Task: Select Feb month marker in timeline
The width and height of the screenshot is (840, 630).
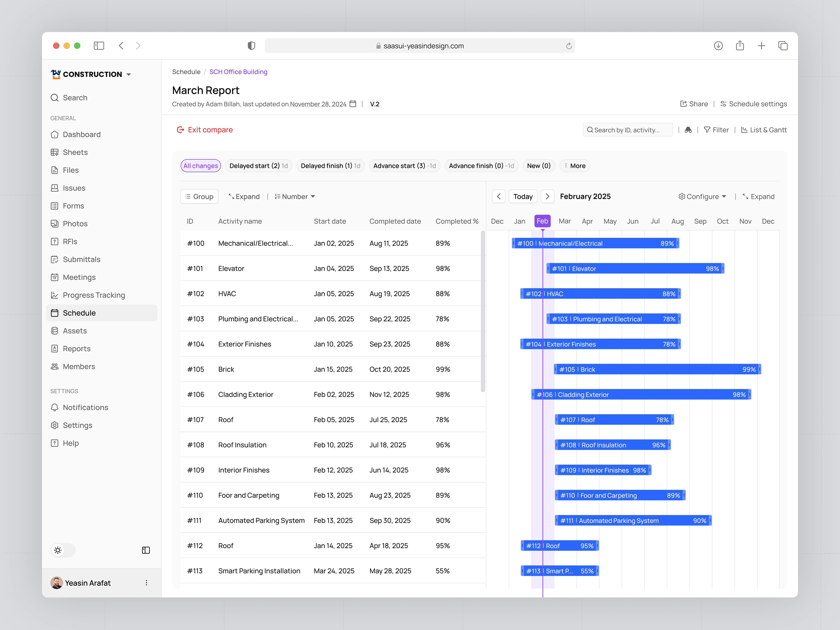Action: point(542,221)
